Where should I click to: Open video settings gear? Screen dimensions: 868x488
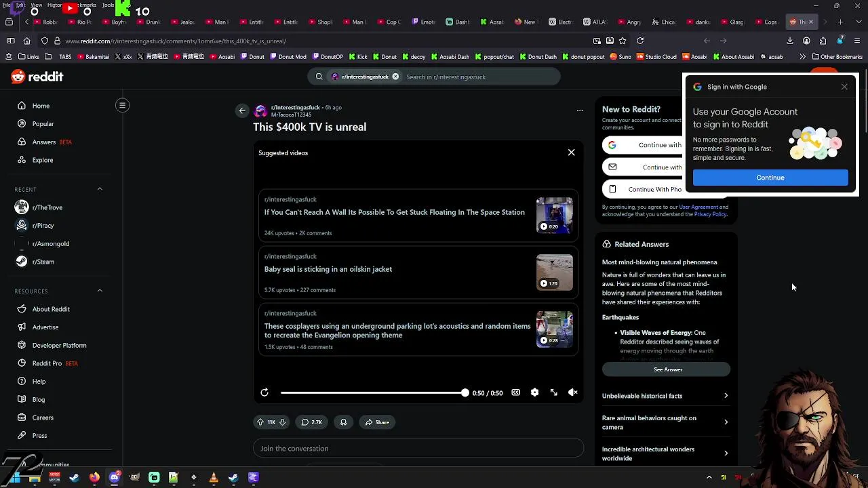[x=534, y=392]
